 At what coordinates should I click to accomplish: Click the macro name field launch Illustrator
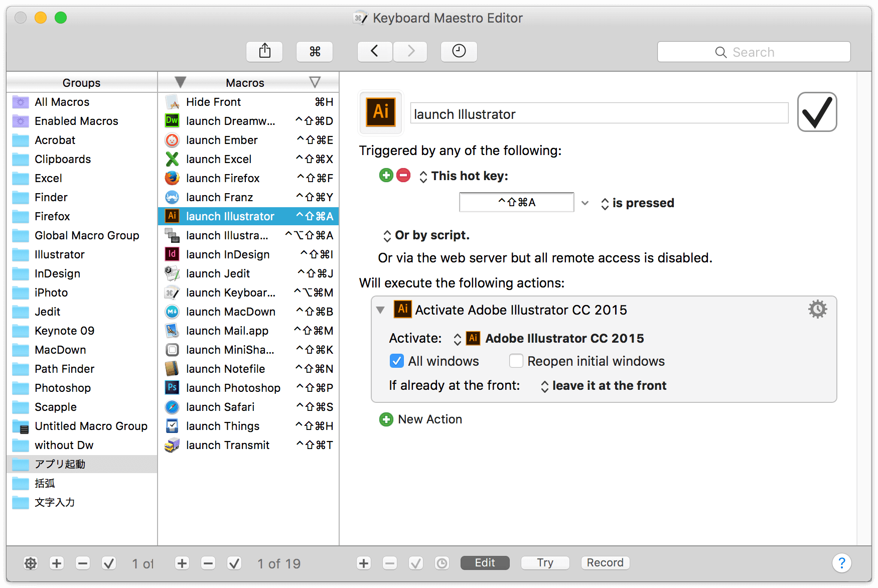(x=599, y=113)
